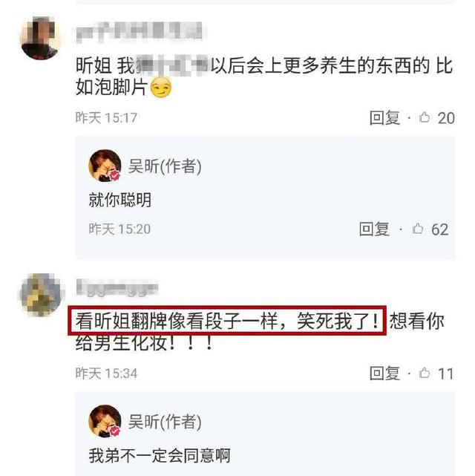Viewport: 475px width, 476px height.
Task: Select the smirking emoji after 泡脚片
Action: coord(161,88)
